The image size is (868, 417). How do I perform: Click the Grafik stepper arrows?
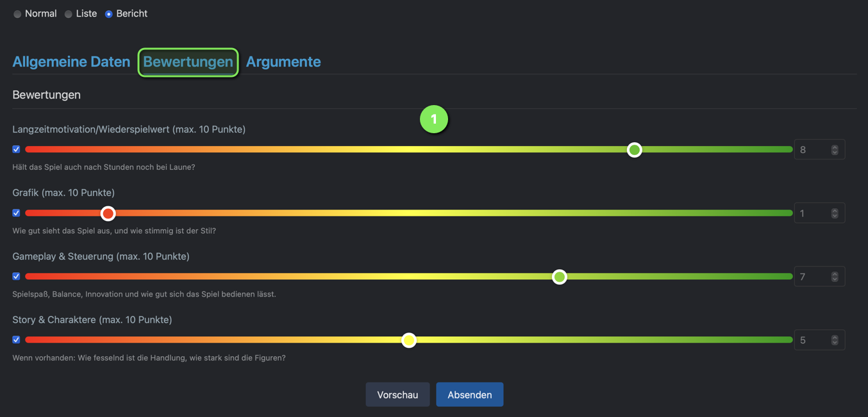tap(835, 213)
